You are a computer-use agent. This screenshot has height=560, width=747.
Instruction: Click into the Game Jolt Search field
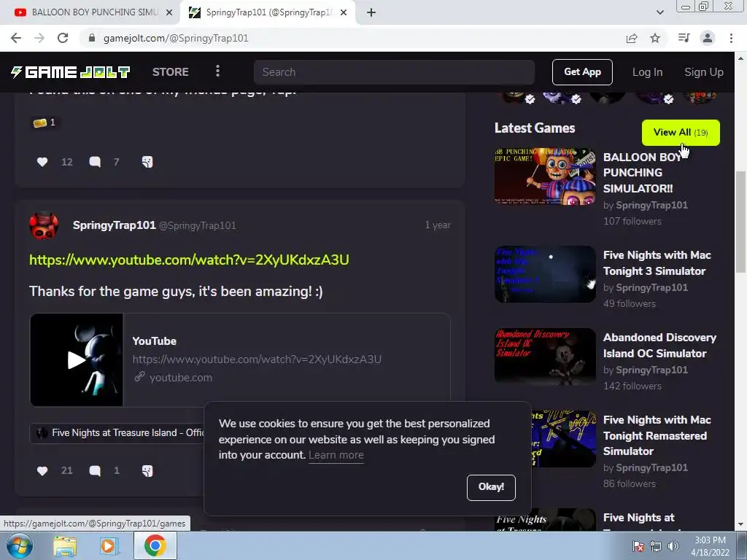394,72
